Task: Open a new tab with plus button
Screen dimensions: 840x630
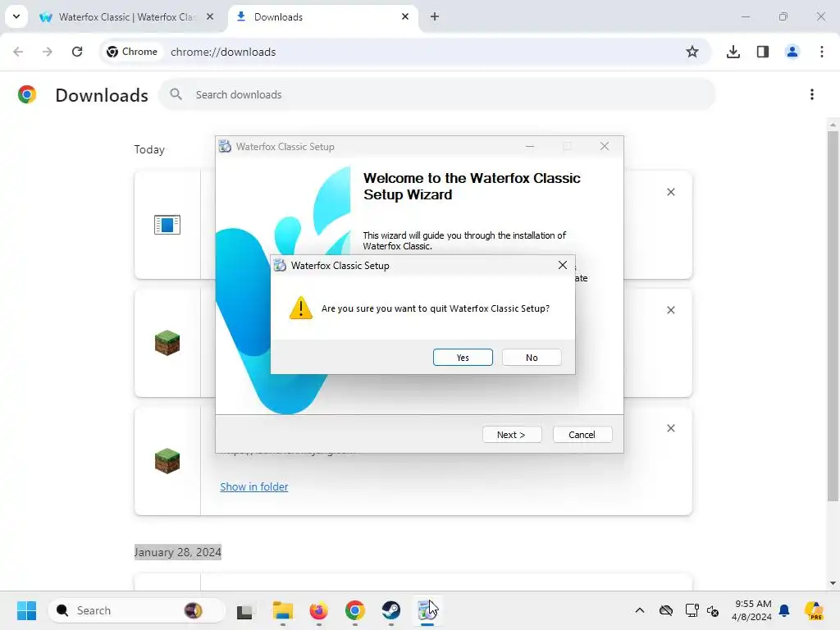Action: pos(435,16)
